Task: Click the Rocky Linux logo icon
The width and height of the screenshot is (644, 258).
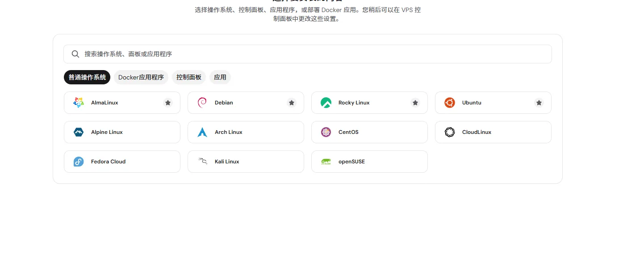Action: point(326,103)
